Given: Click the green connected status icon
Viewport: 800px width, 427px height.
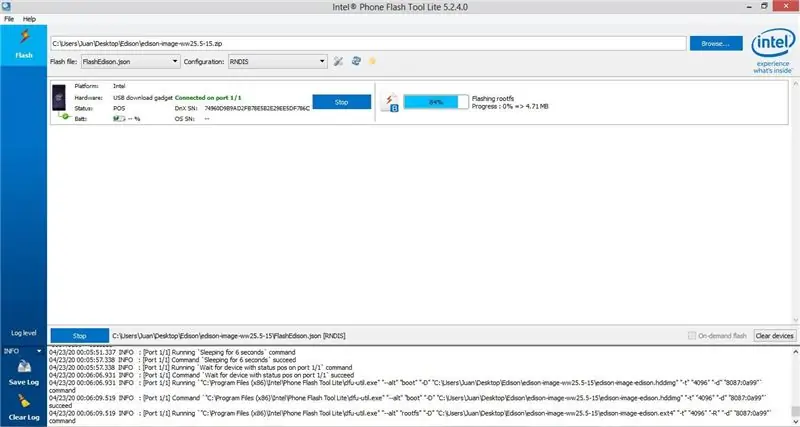Looking at the screenshot, I should 63,116.
